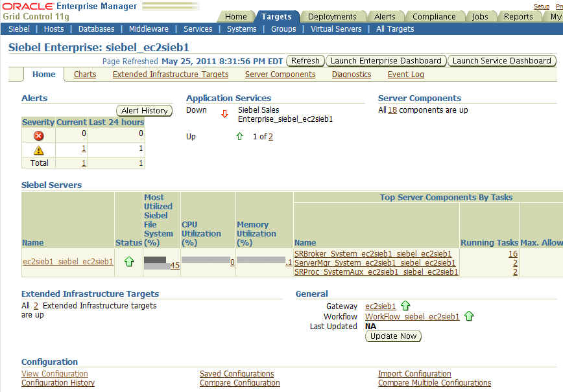Click the critical severity red X icon
This screenshot has height=392, width=563.
coord(38,135)
